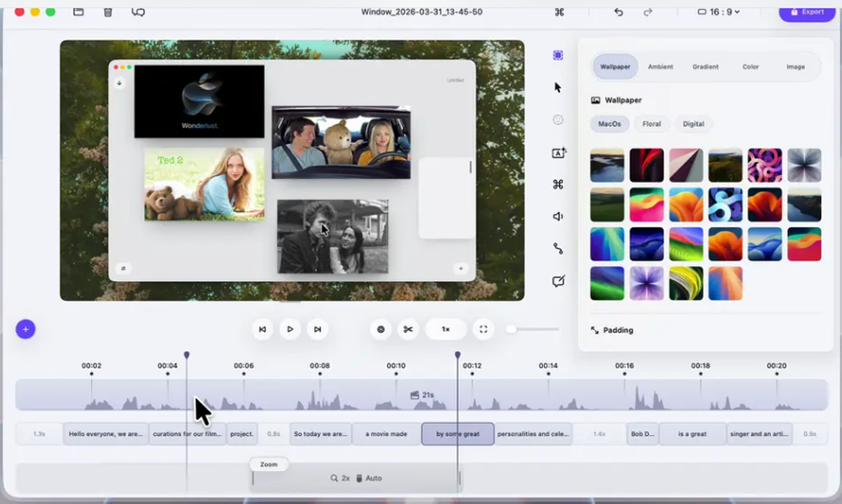Adjust the timeline zoom slider handle
This screenshot has width=842, height=504.
point(511,329)
